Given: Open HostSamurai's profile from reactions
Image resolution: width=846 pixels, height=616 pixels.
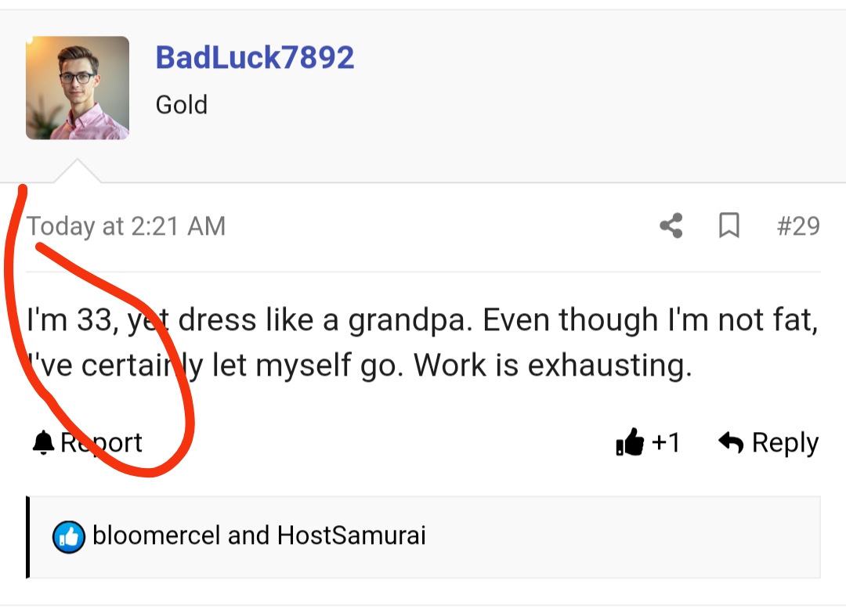Looking at the screenshot, I should pos(352,536).
